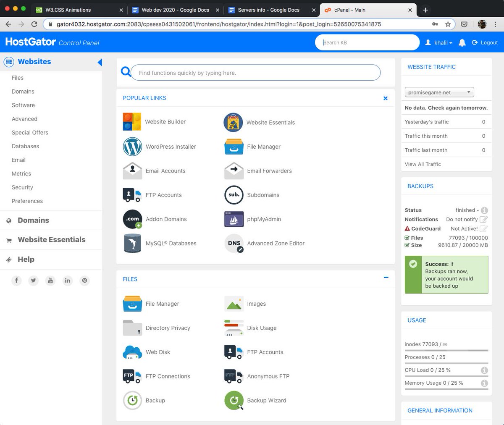Open the Backup clock icon
The image size is (504, 425).
click(x=132, y=401)
